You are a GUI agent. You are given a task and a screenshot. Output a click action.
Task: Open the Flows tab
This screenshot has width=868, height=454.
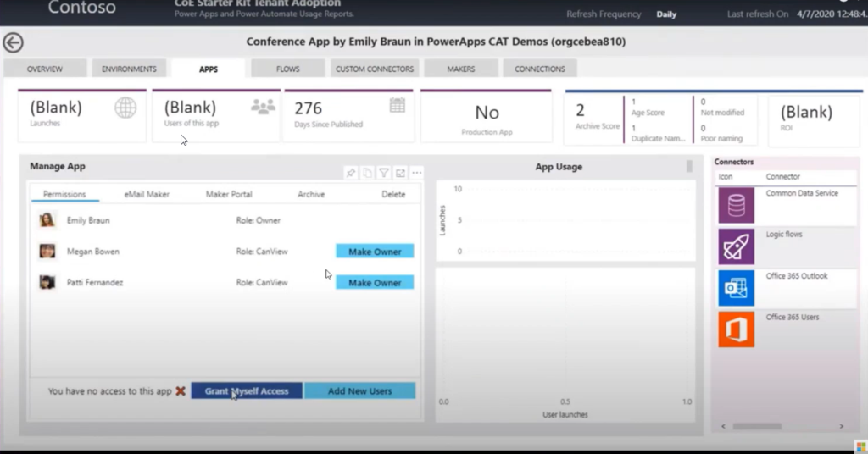(x=288, y=69)
